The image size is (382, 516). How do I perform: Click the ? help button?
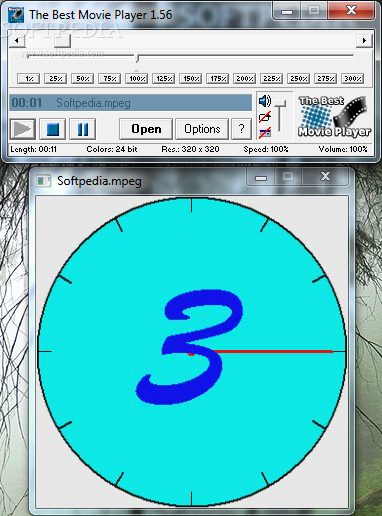click(x=241, y=129)
